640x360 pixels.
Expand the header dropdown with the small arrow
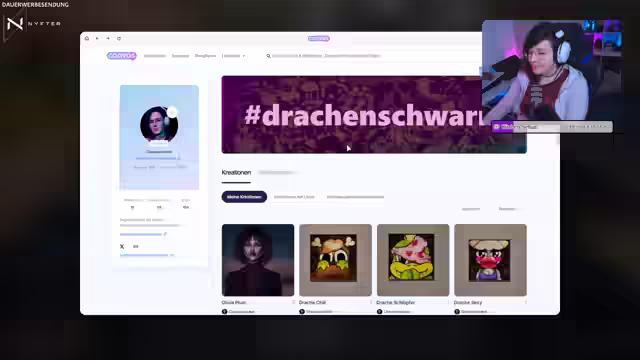(244, 56)
